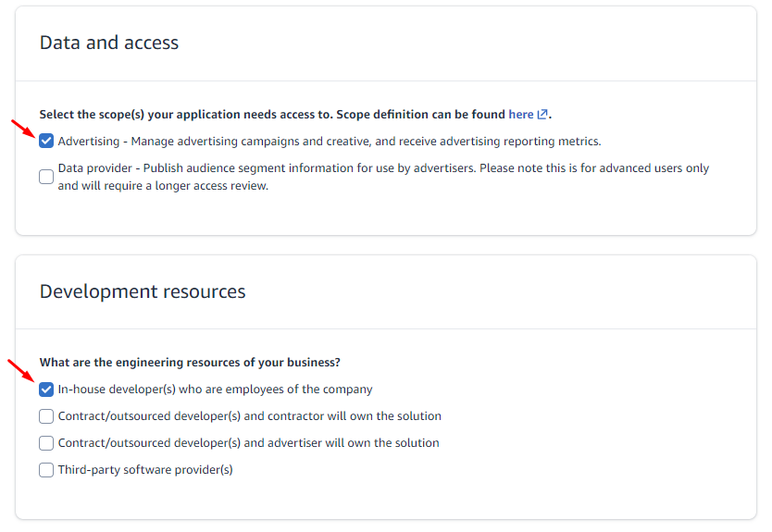772x532 pixels.
Task: Check the Third-party software provider(s) box
Action: click(x=46, y=470)
